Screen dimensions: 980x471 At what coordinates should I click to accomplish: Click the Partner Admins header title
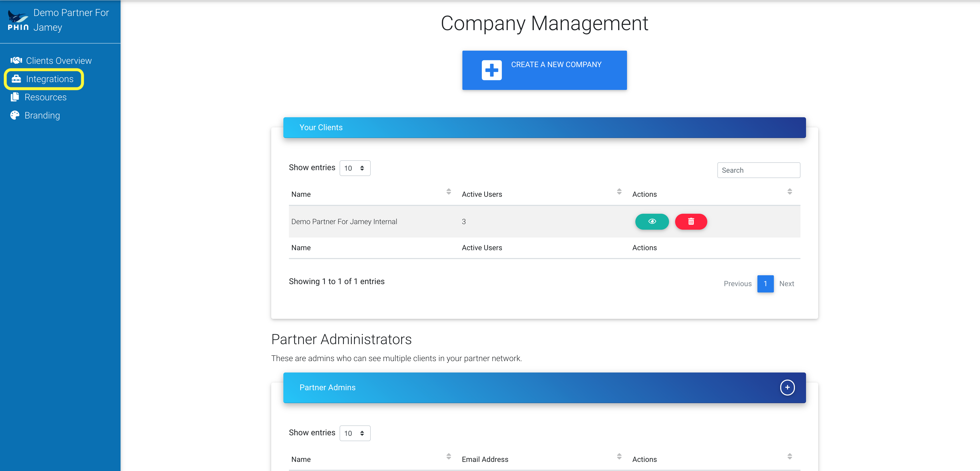(327, 388)
